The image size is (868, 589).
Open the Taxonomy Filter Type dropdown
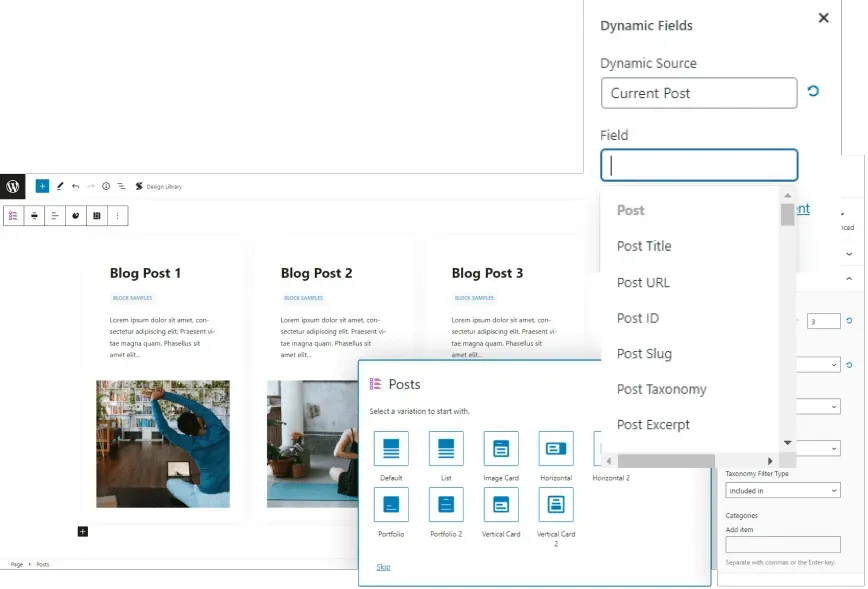tap(782, 490)
